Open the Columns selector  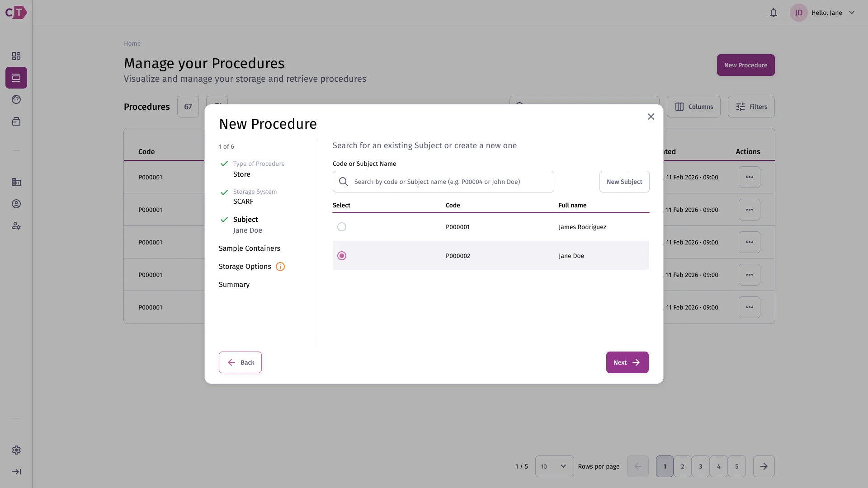[693, 107]
